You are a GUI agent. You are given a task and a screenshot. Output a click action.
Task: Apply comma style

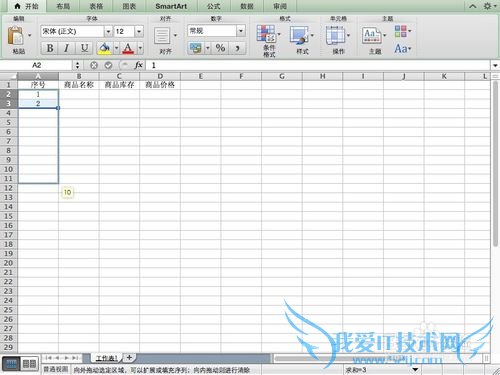click(x=238, y=48)
